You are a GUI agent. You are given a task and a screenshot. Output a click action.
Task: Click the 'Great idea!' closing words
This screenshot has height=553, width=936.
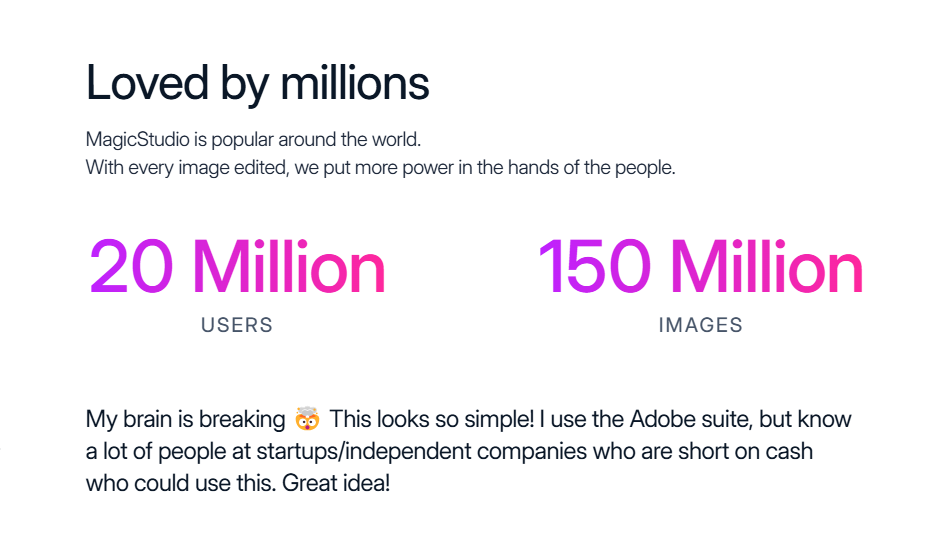tap(335, 483)
